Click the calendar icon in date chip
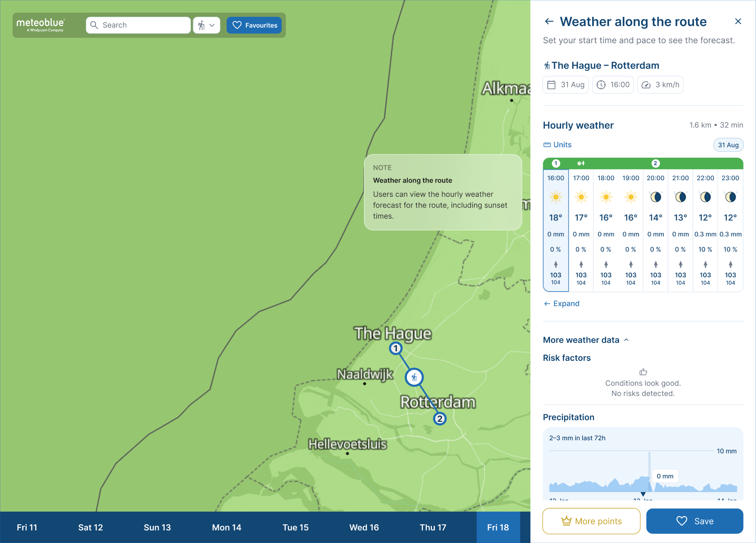Viewport: 756px width, 543px height. [551, 85]
